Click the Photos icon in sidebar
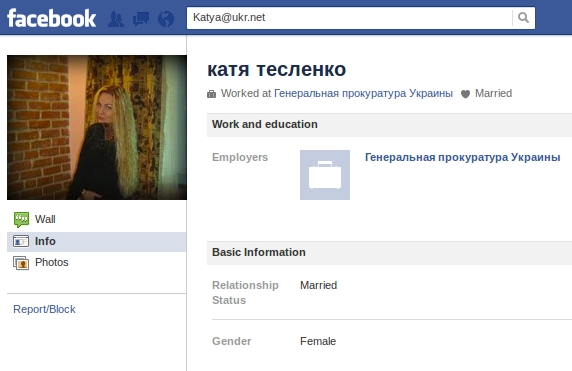Screen dimensions: 572x371 pos(21,263)
